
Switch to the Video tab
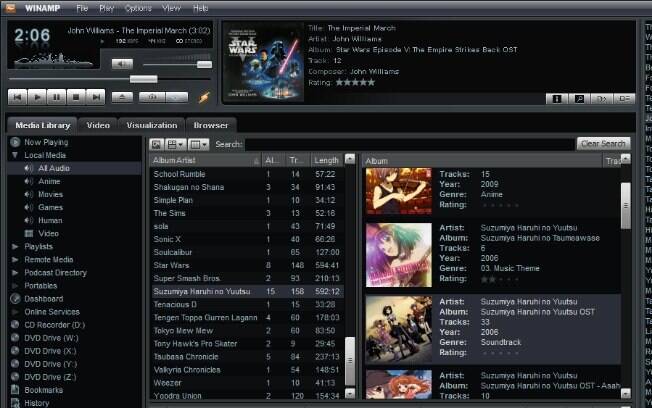click(x=98, y=125)
